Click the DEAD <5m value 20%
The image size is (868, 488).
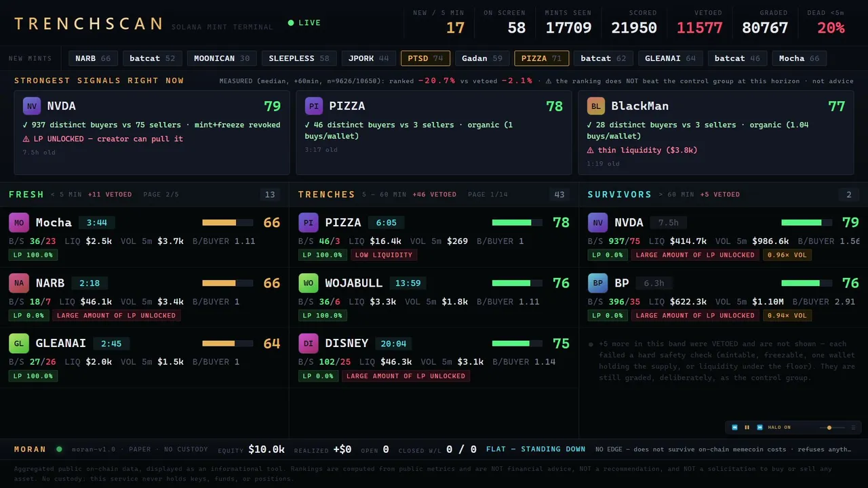[x=831, y=28]
